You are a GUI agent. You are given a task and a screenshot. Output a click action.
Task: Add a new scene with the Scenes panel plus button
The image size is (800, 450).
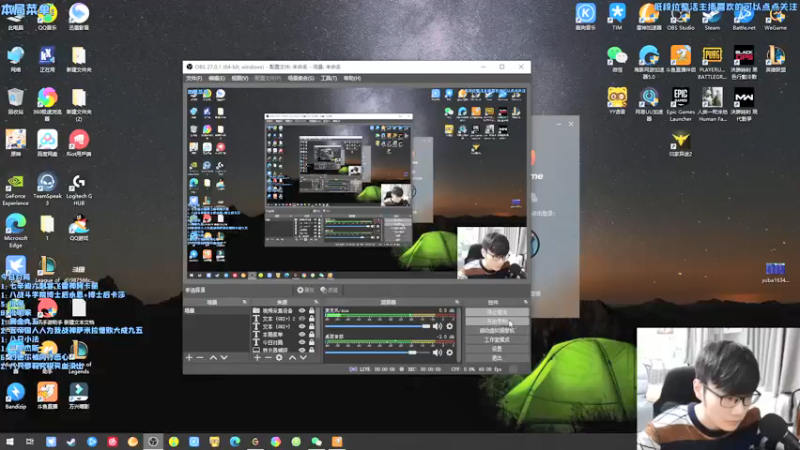(189, 358)
